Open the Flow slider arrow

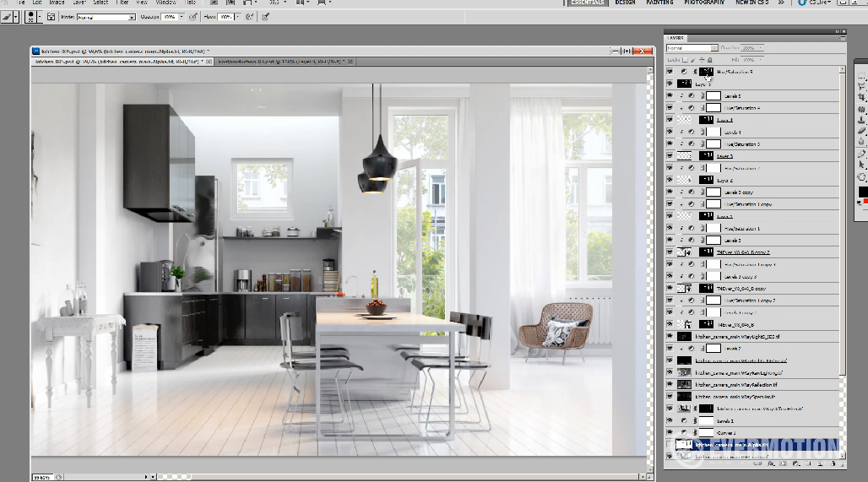(237, 17)
